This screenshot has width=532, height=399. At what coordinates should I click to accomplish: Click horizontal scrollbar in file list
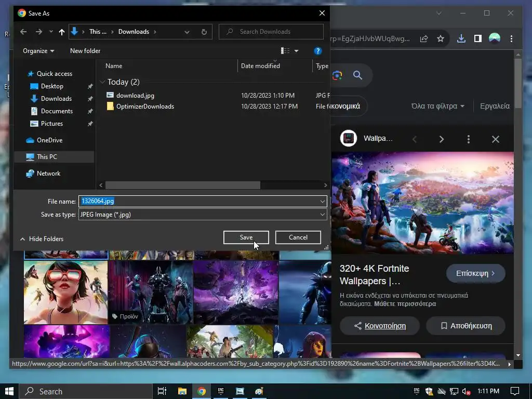[x=182, y=185]
